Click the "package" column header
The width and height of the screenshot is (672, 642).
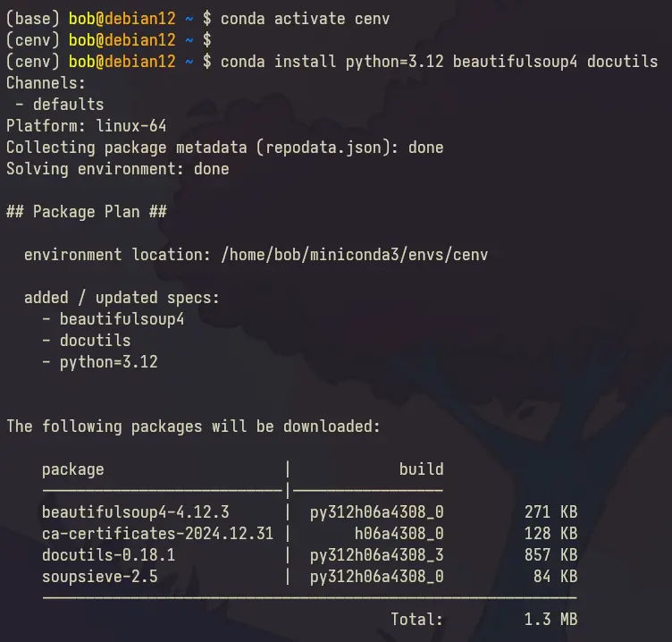(72, 469)
